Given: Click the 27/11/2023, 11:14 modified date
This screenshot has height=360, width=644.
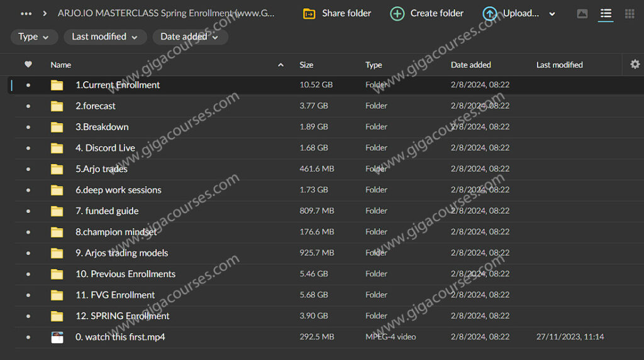Looking at the screenshot, I should [x=570, y=337].
